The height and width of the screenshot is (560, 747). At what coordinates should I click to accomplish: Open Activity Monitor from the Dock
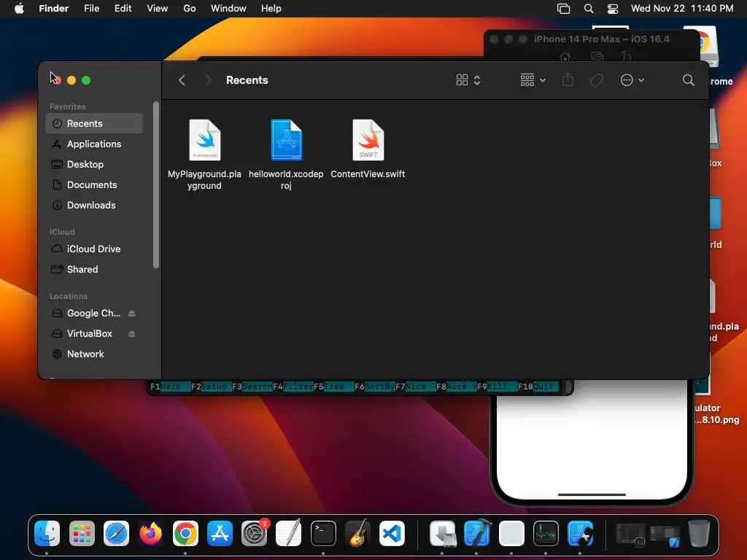(546, 533)
